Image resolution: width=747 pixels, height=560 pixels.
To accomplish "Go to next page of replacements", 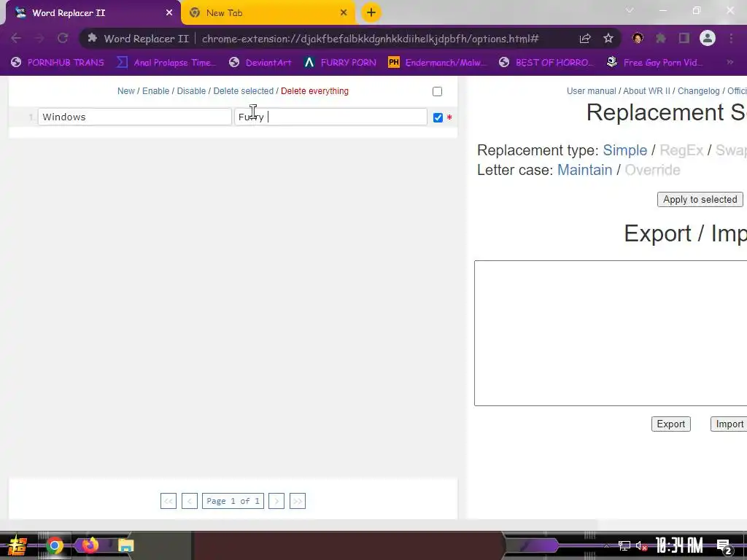I will [276, 501].
